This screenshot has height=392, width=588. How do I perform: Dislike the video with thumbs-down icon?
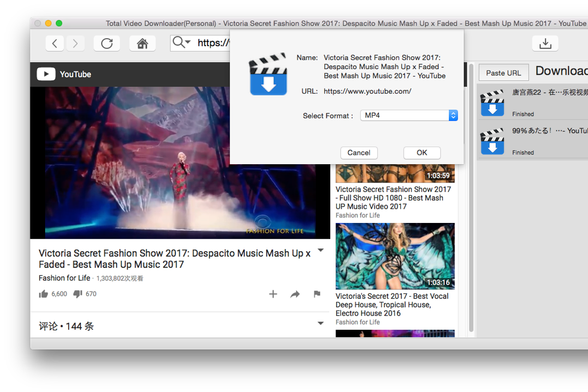[x=77, y=294]
